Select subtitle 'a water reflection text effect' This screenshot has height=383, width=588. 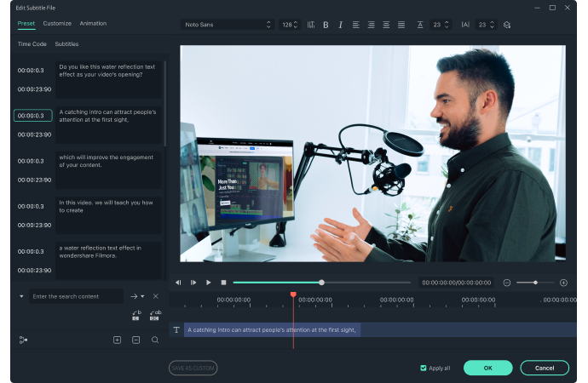pyautogui.click(x=108, y=260)
